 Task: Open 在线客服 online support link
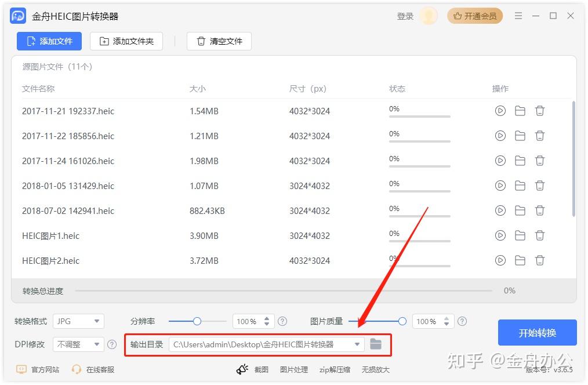tap(93, 369)
